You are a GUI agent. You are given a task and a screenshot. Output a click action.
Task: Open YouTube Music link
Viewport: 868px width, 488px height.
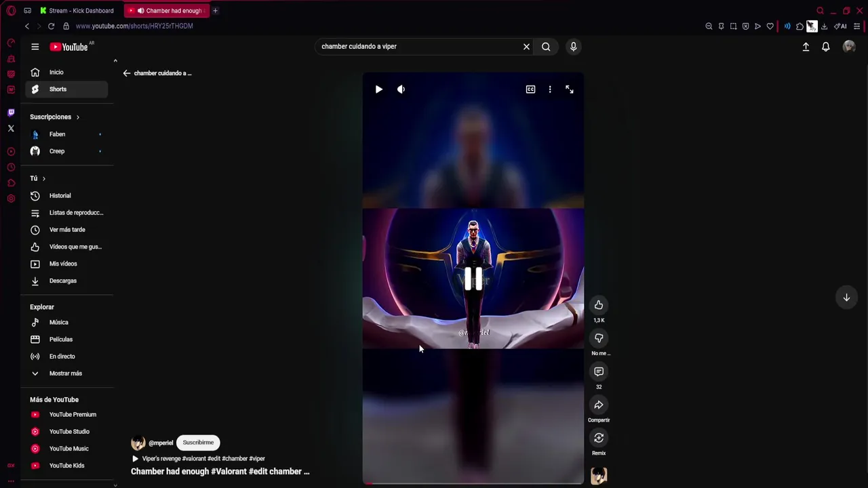coord(66,449)
